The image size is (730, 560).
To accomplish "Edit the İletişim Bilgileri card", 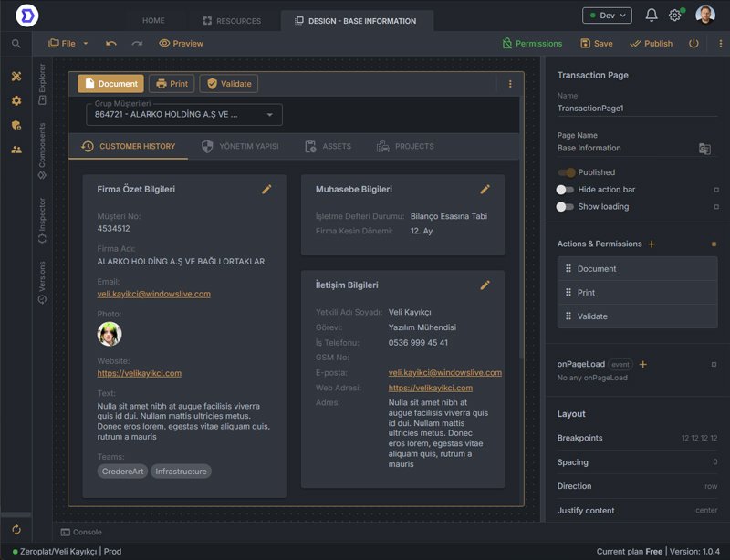I will point(485,285).
